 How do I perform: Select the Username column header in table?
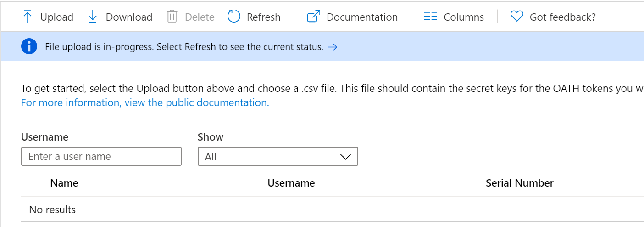(291, 183)
